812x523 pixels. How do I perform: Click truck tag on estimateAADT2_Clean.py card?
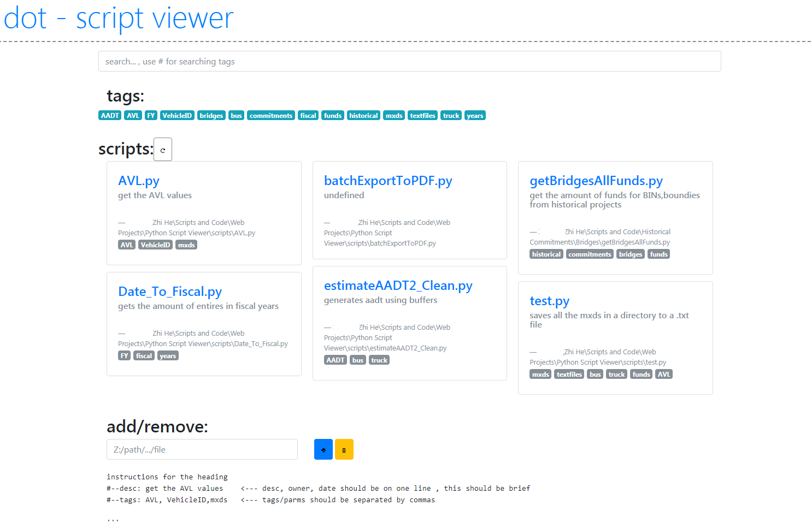pos(379,360)
